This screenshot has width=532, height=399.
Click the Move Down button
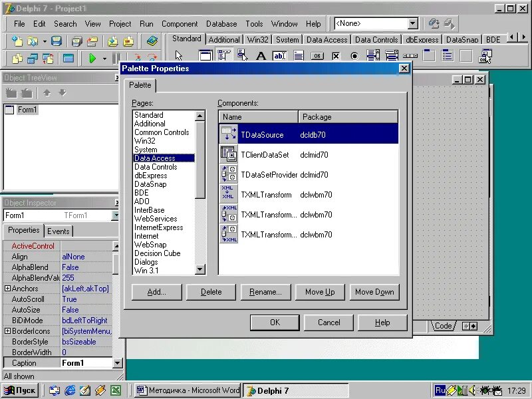click(374, 292)
